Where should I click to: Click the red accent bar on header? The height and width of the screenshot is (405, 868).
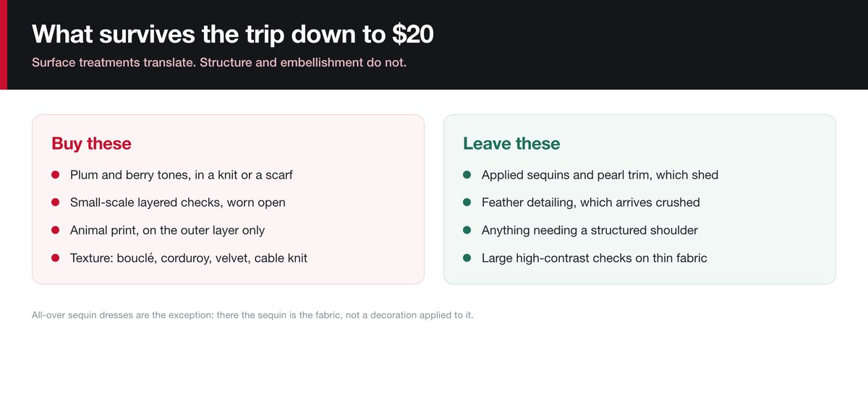4,45
